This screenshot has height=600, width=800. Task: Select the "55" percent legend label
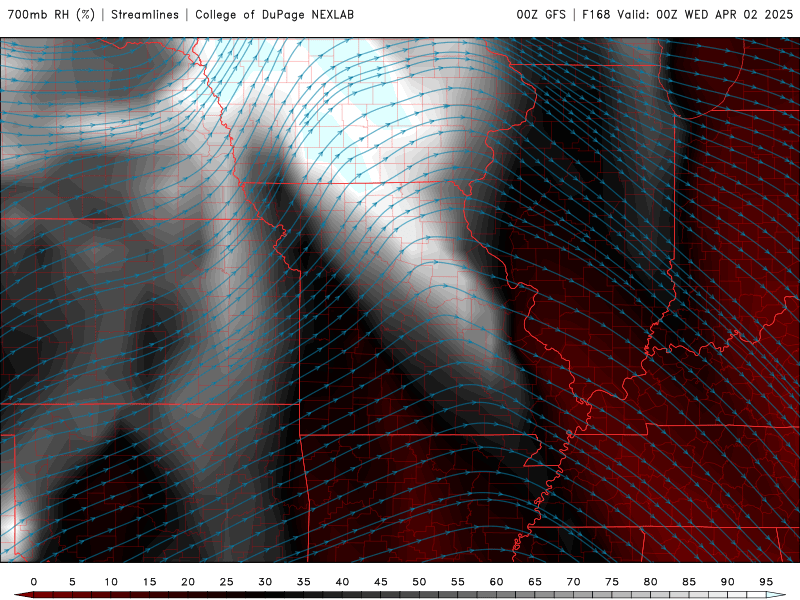point(457,582)
